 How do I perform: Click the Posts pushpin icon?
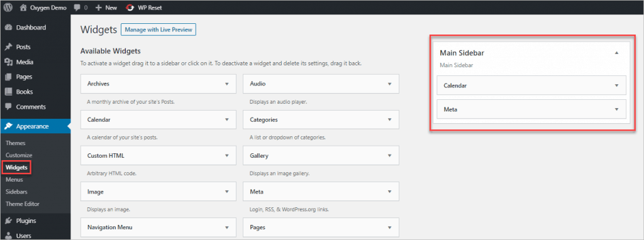tap(8, 46)
